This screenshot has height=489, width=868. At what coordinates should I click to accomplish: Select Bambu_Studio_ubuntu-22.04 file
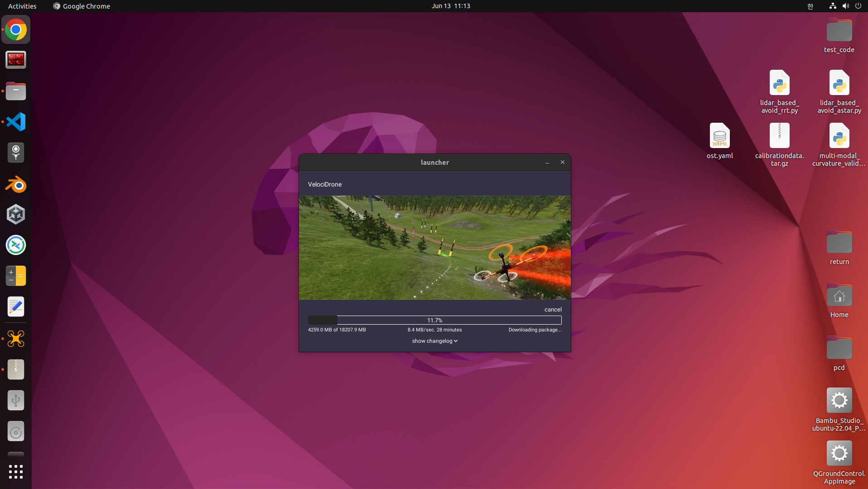tap(839, 410)
